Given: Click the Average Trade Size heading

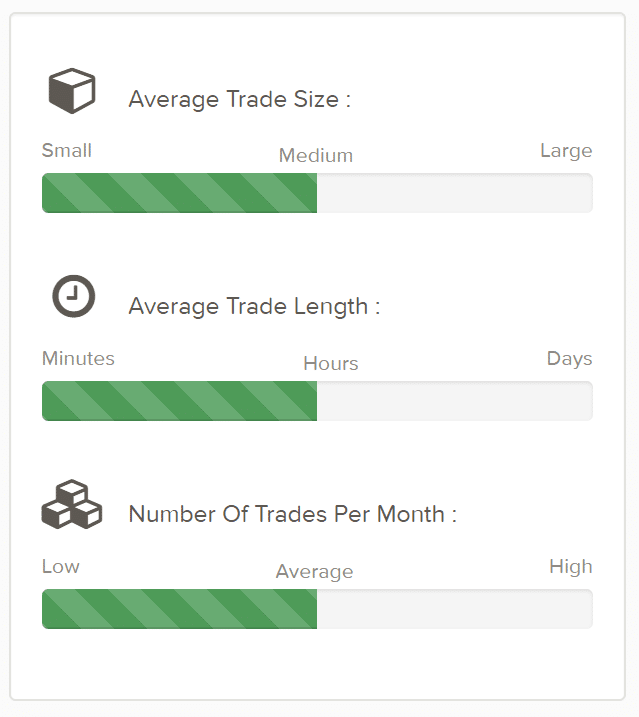Looking at the screenshot, I should coord(240,99).
